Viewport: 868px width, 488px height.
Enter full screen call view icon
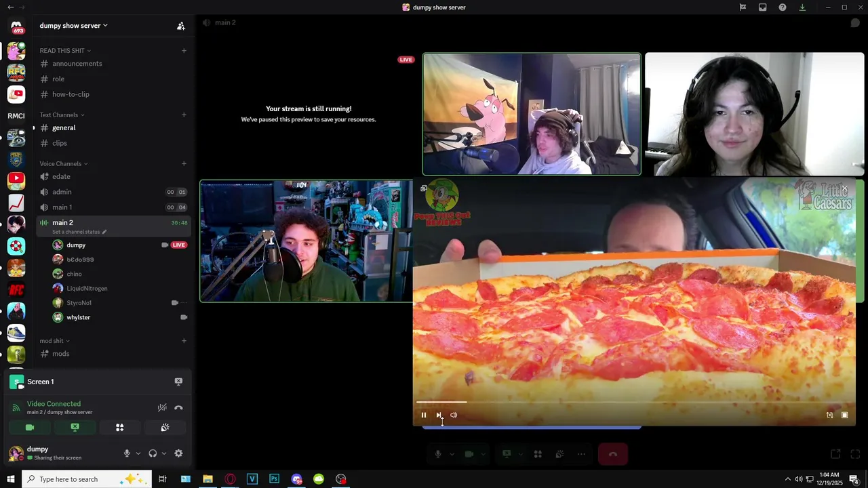click(855, 454)
